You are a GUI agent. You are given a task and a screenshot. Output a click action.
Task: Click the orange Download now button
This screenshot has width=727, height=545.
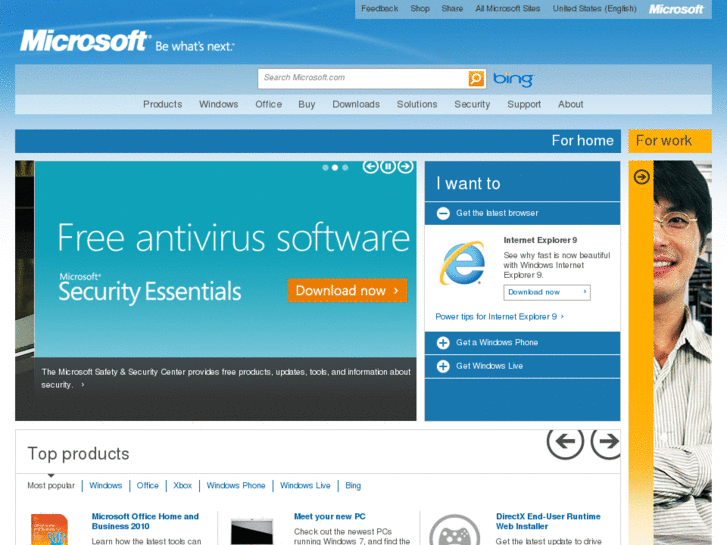point(347,291)
